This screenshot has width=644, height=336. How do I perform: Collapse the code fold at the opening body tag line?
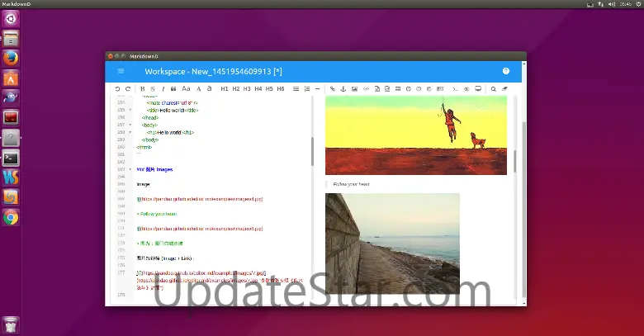point(130,125)
